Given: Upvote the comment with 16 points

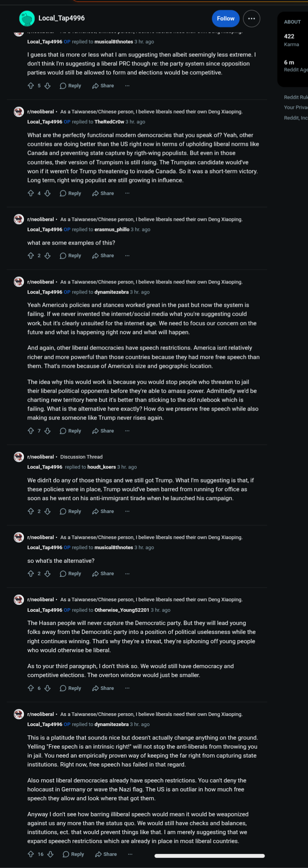Looking at the screenshot, I should [31, 854].
